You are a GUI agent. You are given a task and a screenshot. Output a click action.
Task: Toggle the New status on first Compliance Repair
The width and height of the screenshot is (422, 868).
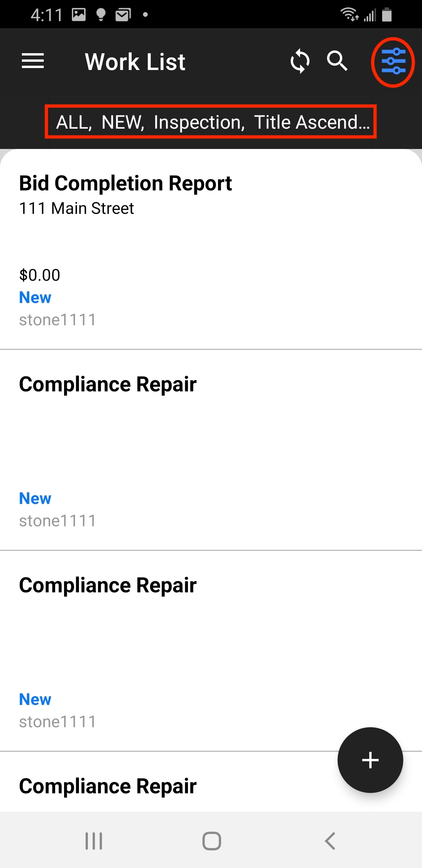click(35, 498)
